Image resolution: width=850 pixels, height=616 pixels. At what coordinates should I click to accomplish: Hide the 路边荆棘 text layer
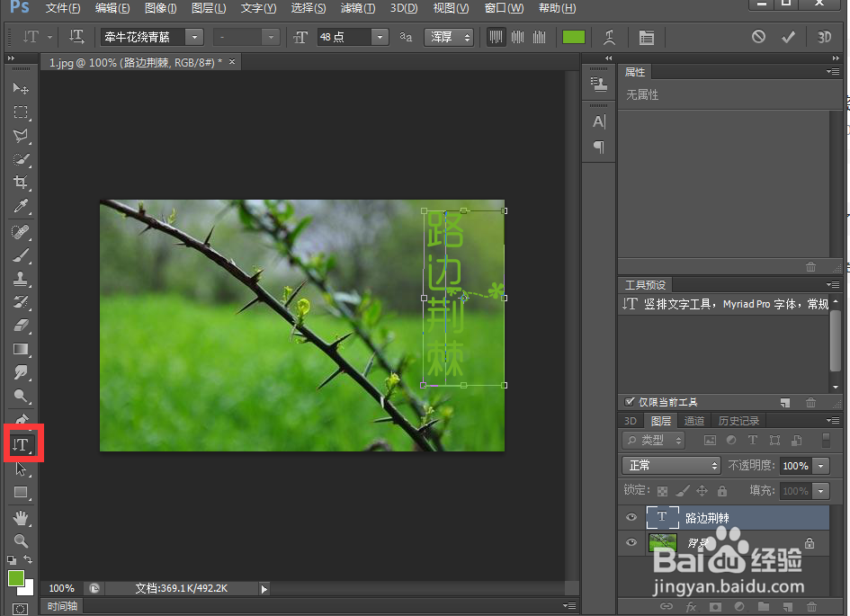(x=631, y=517)
